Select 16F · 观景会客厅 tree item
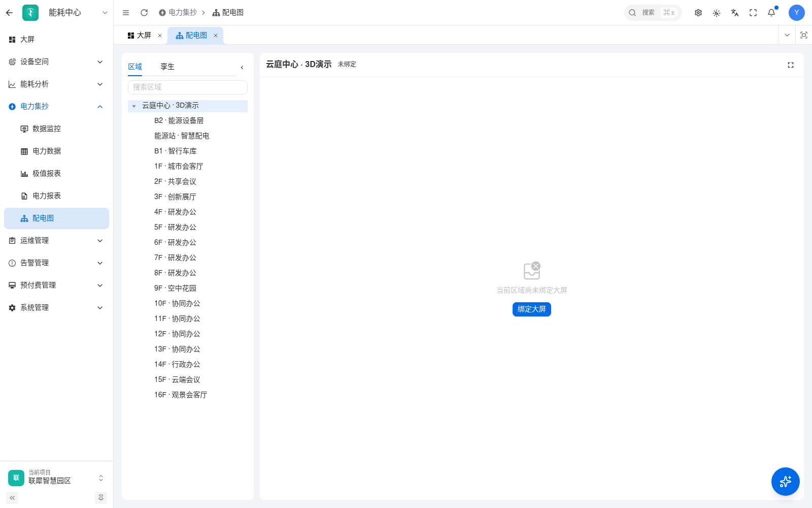This screenshot has height=508, width=812. [181, 395]
